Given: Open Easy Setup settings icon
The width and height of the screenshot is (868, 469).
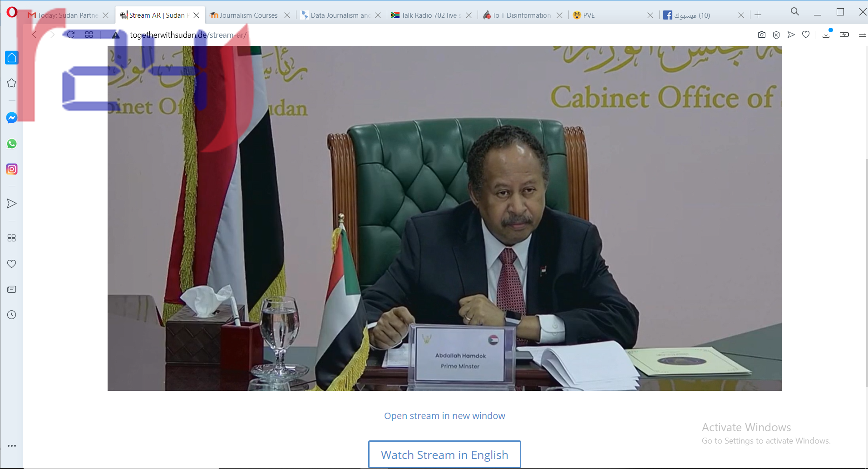Looking at the screenshot, I should 862,35.
